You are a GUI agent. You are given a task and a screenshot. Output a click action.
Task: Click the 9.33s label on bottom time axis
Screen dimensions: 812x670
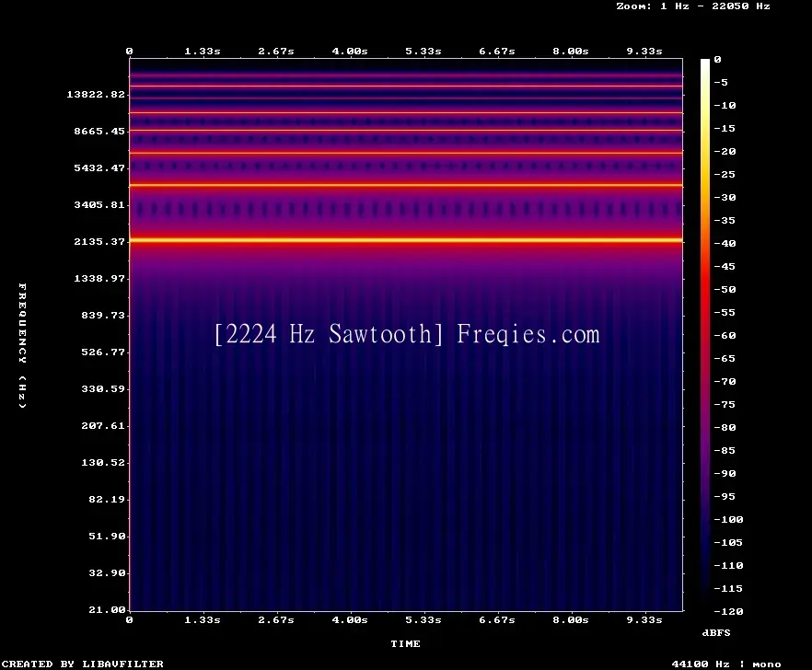[644, 619]
